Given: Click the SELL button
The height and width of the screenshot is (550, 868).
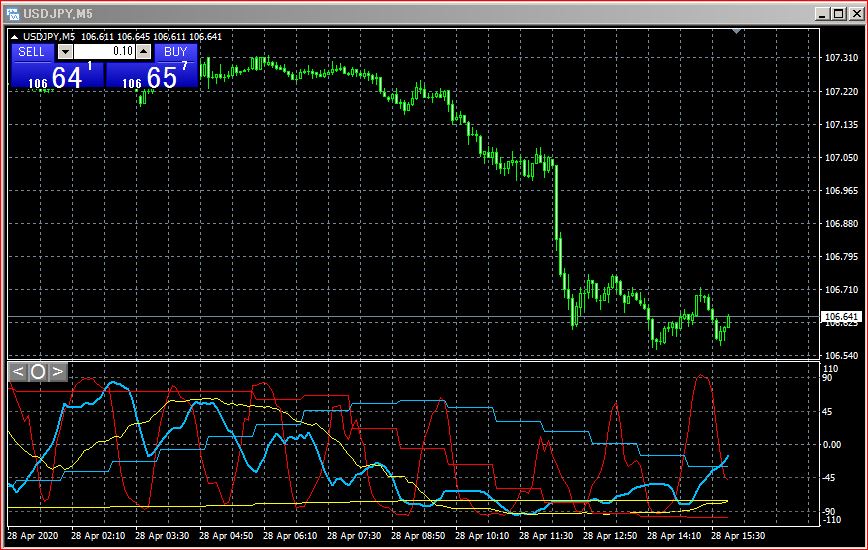Looking at the screenshot, I should [32, 52].
